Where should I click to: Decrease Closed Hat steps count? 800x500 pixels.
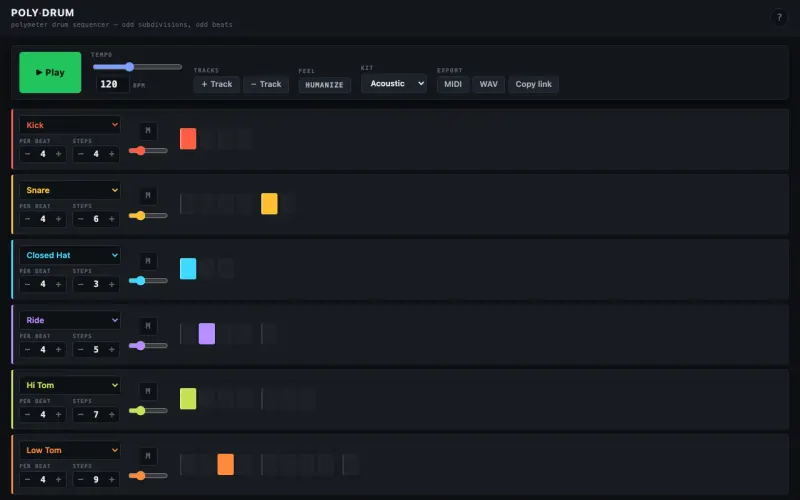(81, 284)
